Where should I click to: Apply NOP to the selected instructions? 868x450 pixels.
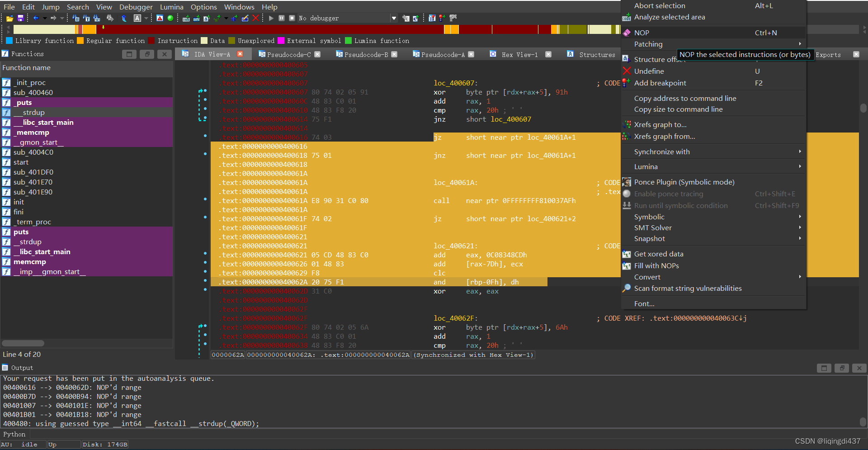pos(641,32)
